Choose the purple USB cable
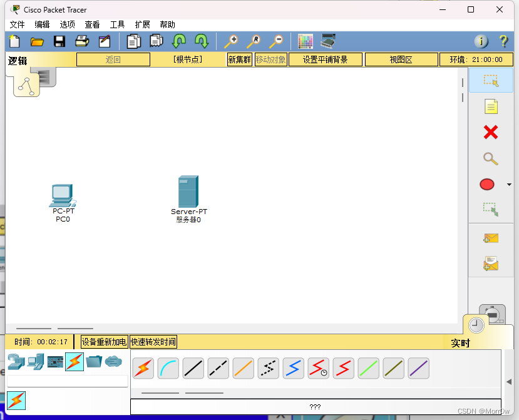 [419, 368]
